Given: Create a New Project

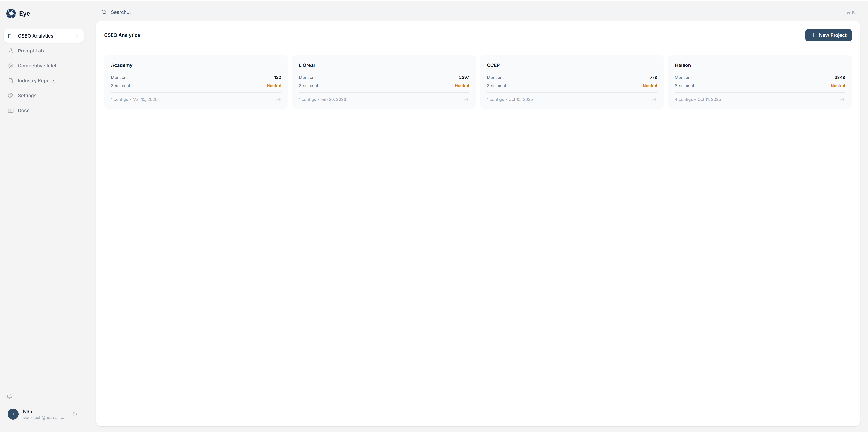Looking at the screenshot, I should [x=828, y=35].
